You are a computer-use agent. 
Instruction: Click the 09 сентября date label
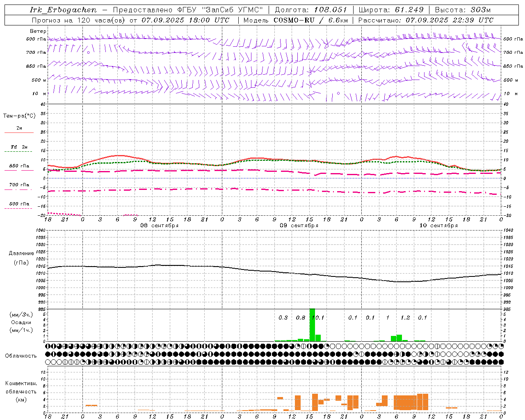click(x=299, y=226)
